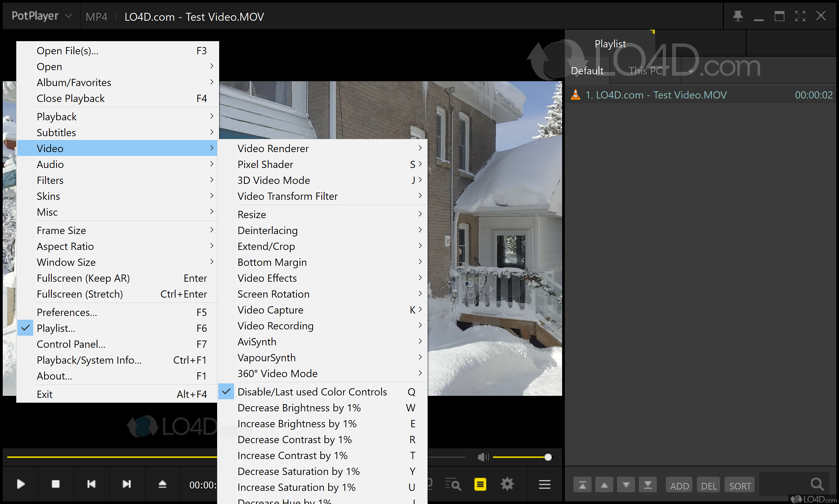Click the Eject/Open file icon
The image size is (839, 504).
pos(162,484)
